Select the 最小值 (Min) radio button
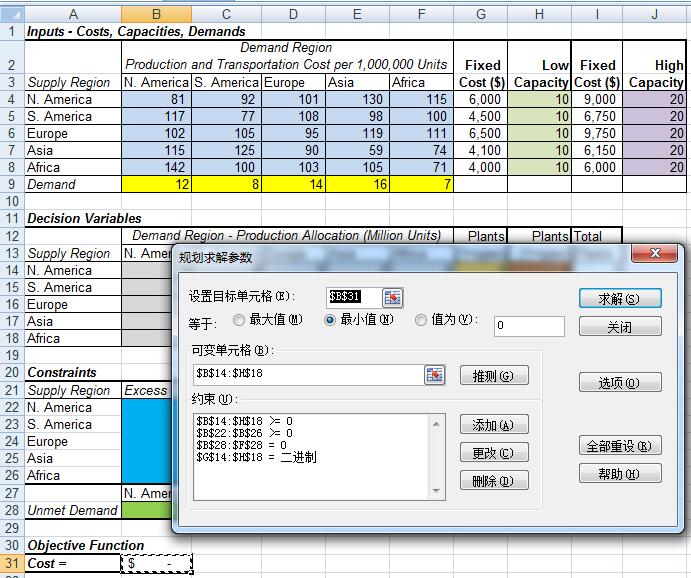The width and height of the screenshot is (691, 578). 330,320
